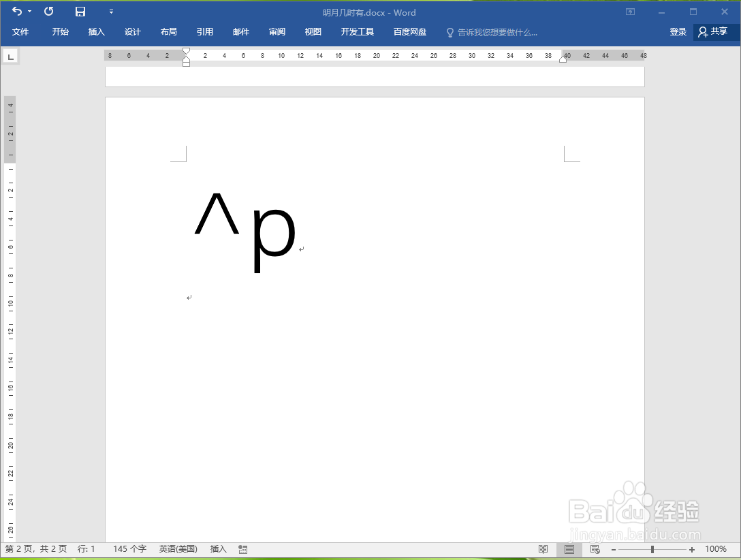Click the horizontal ruler at mark 20
The image size is (741, 560).
[376, 55]
